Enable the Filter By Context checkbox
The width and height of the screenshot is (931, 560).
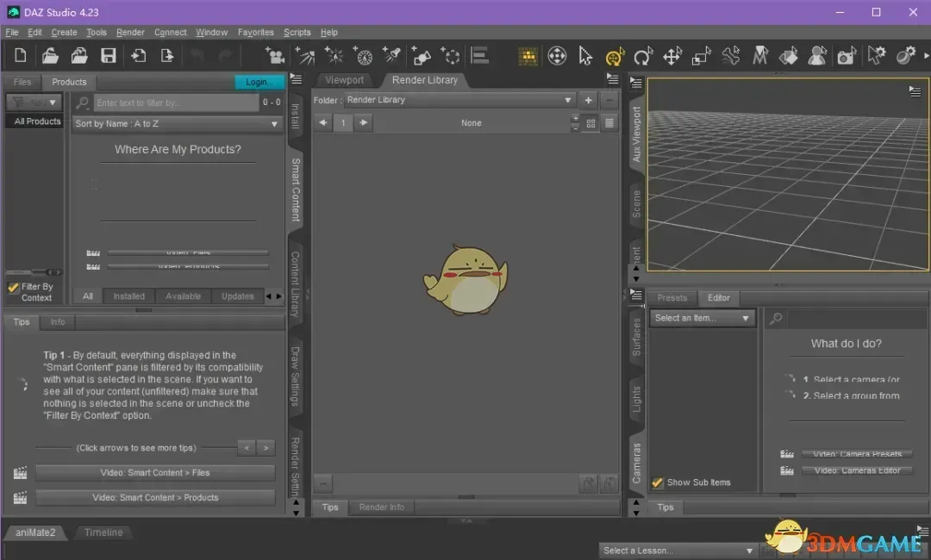[13, 286]
